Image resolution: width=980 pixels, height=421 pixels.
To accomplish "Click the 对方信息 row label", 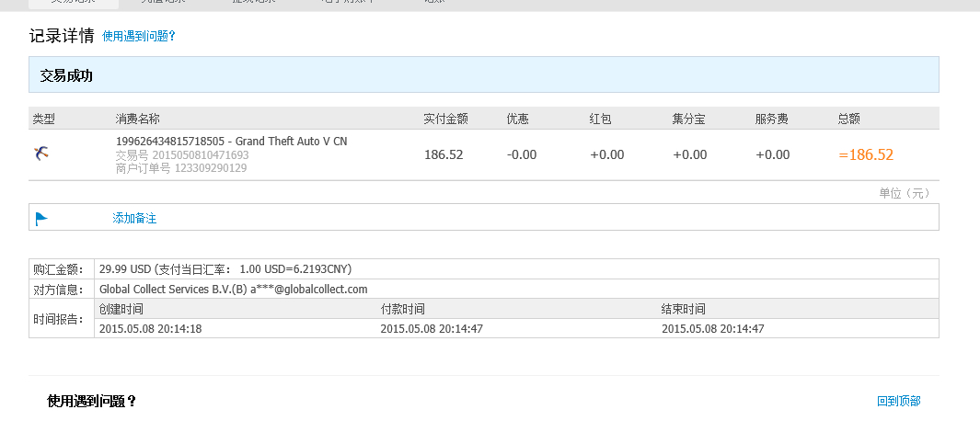I will [58, 290].
